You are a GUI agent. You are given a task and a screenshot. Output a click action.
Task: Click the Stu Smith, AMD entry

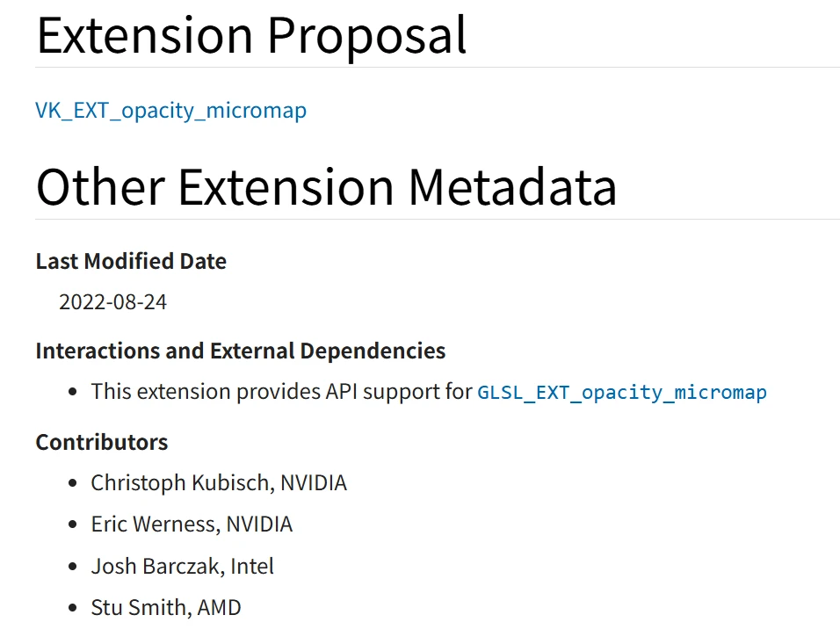click(165, 607)
